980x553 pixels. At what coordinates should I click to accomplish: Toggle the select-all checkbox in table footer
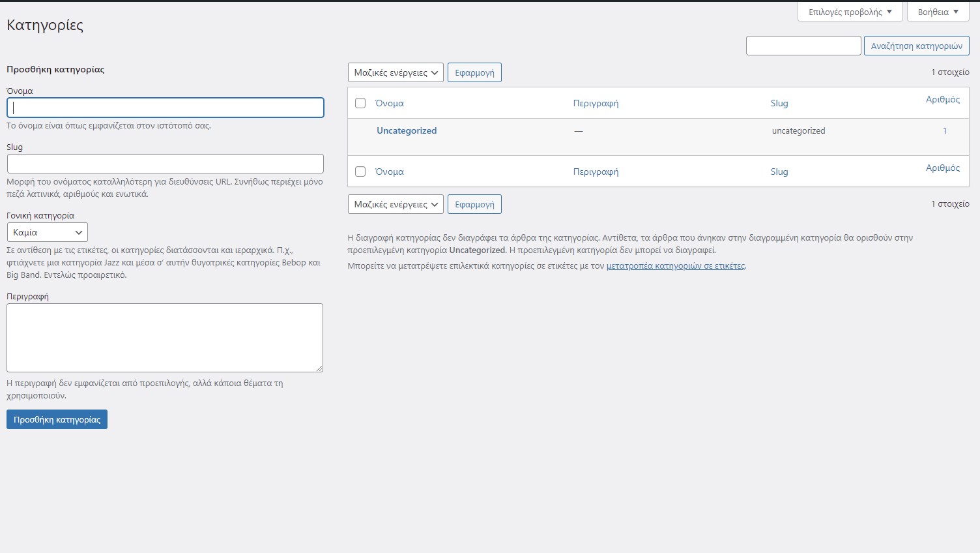point(360,172)
